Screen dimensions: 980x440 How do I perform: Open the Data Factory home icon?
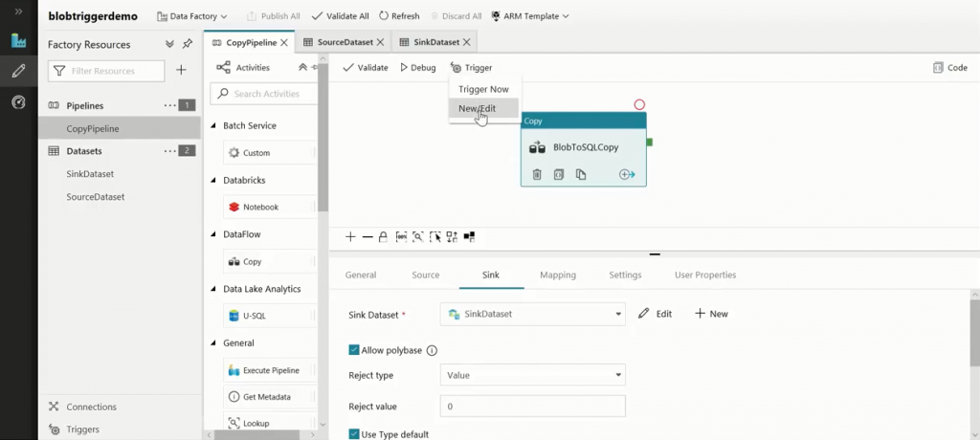point(19,41)
